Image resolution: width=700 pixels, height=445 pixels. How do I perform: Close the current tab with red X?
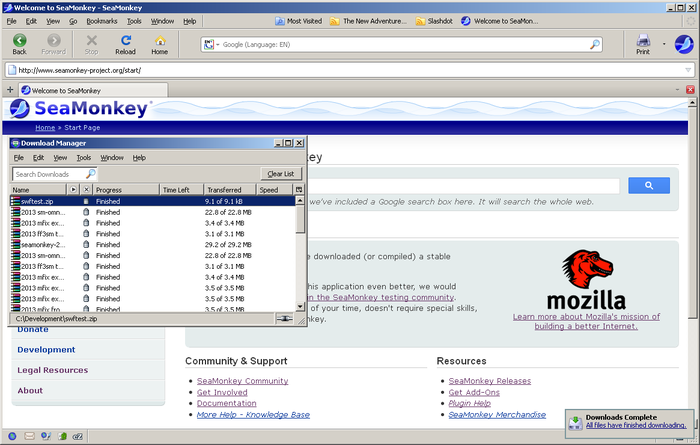pos(690,90)
